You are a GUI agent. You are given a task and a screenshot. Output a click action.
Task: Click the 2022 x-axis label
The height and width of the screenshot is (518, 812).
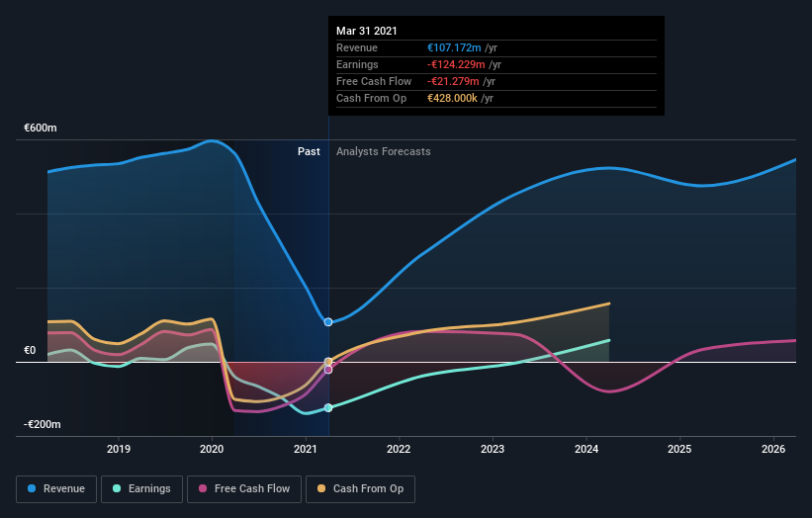tap(399, 449)
